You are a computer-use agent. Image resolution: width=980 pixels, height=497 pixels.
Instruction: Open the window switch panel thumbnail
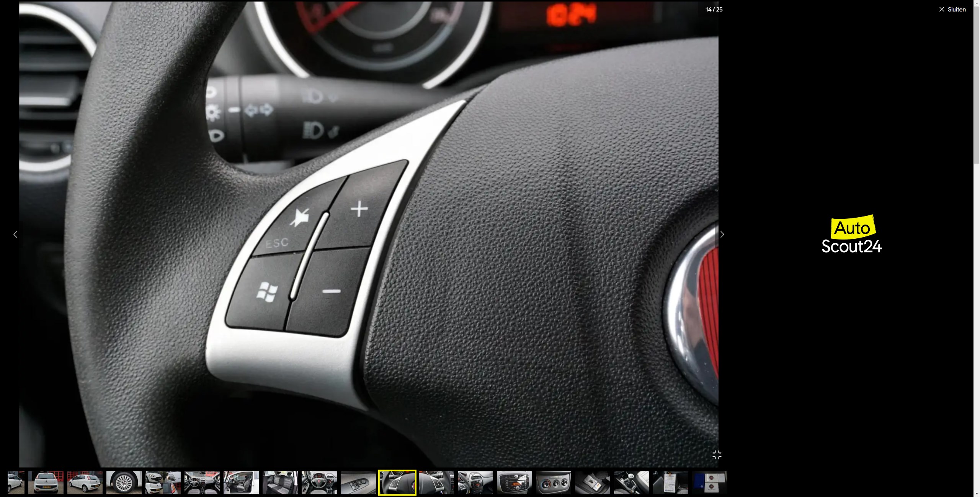358,482
